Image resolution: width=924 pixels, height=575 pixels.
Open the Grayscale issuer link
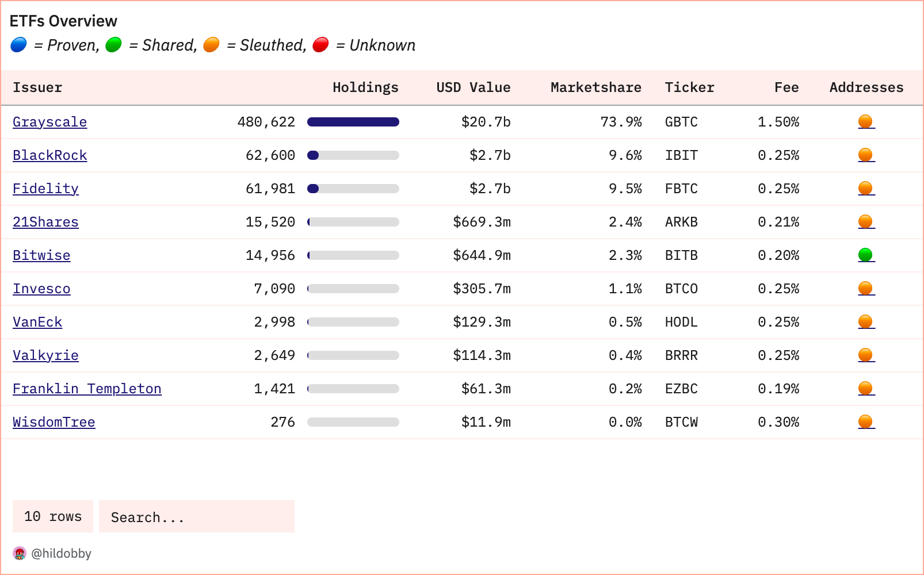pyautogui.click(x=50, y=122)
